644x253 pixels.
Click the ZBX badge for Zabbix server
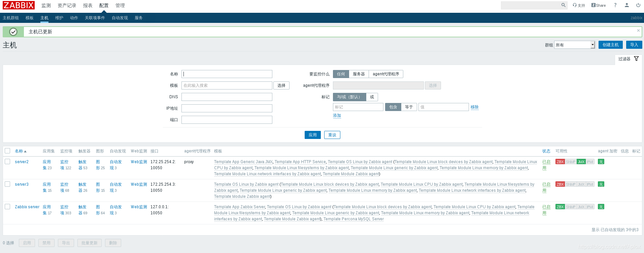click(x=560, y=207)
